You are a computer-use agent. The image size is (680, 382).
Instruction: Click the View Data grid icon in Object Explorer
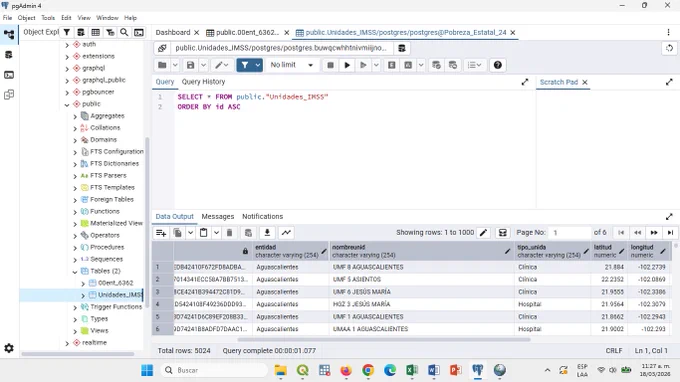click(x=95, y=33)
